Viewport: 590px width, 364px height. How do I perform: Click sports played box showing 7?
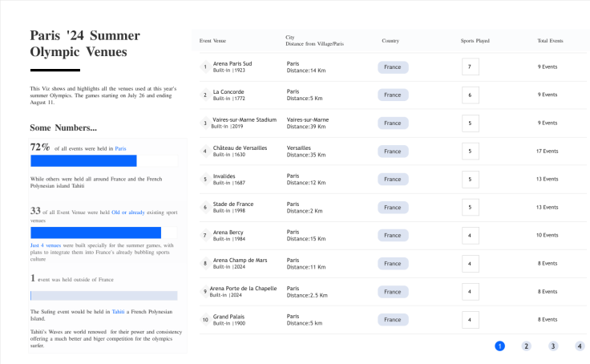[x=470, y=67]
